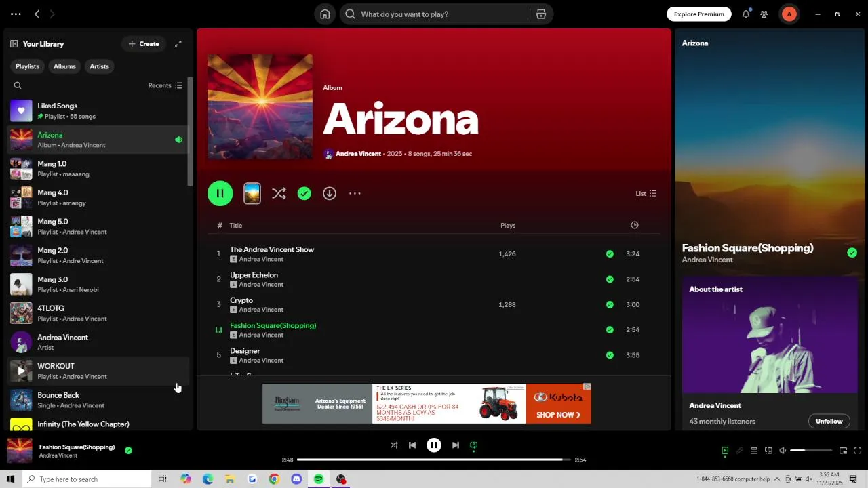This screenshot has height=488, width=868.
Task: Open Chrome from the taskbar
Action: tap(274, 479)
